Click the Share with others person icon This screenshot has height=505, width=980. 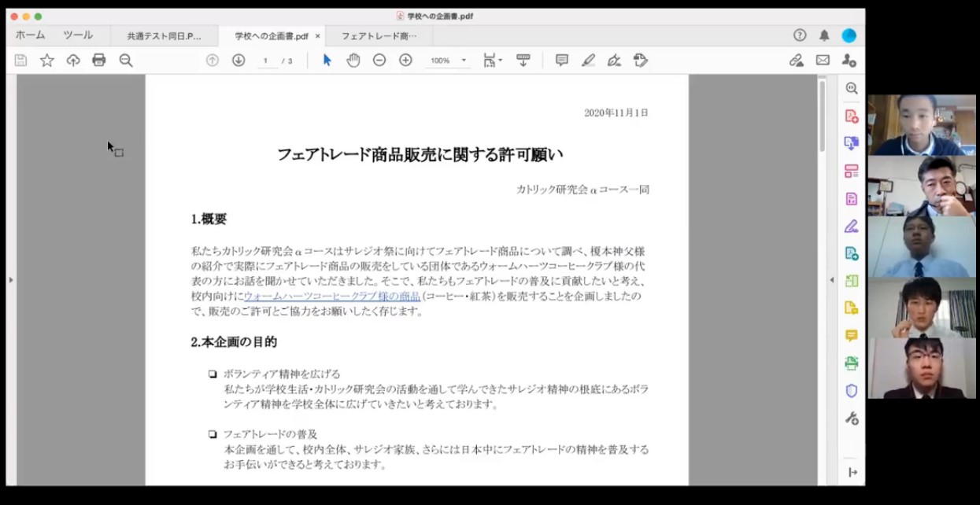pyautogui.click(x=849, y=61)
